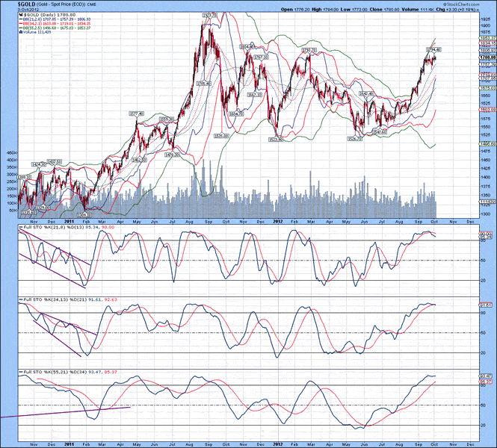Viewport: 497px width, 448px height.
Task: Click the 1794.40 recent high label
Action: (433, 49)
